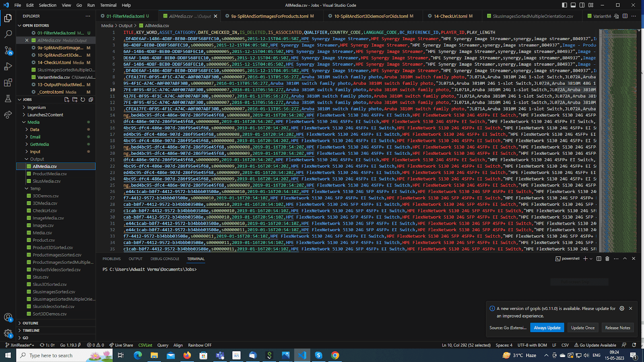Click the New Folder icon in JOBS header
Viewport: 644px width, 362px height.
point(75,99)
